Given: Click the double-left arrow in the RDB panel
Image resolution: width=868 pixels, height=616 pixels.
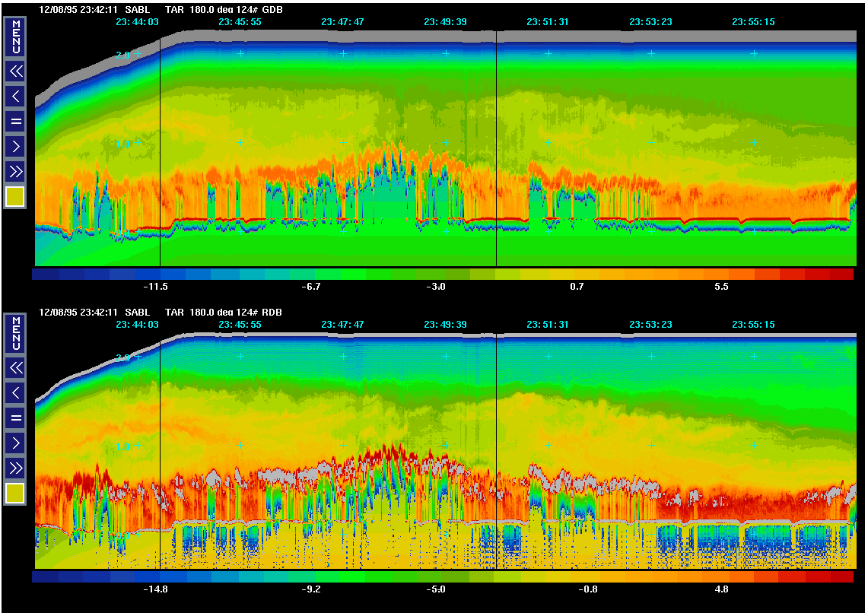Looking at the screenshot, I should point(15,368).
